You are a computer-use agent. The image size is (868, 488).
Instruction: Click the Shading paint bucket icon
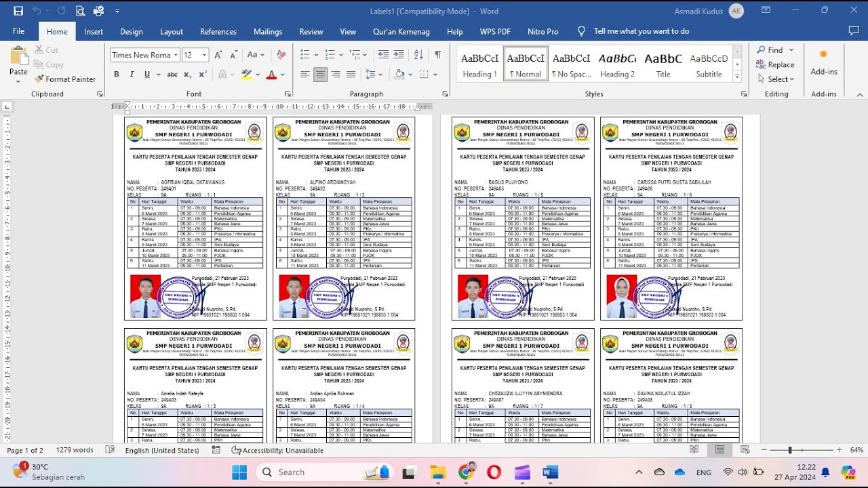coord(399,75)
